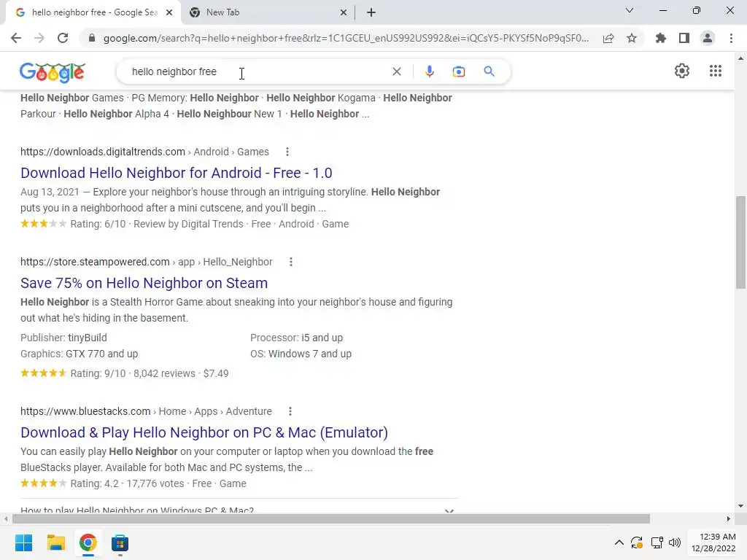Click the text "Graphics: GTX 770 and up"
747x560 pixels.
pos(79,354)
